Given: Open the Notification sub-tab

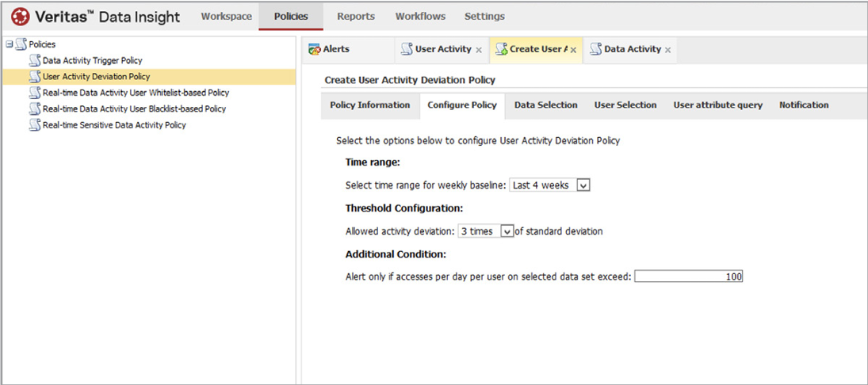Looking at the screenshot, I should click(x=804, y=105).
